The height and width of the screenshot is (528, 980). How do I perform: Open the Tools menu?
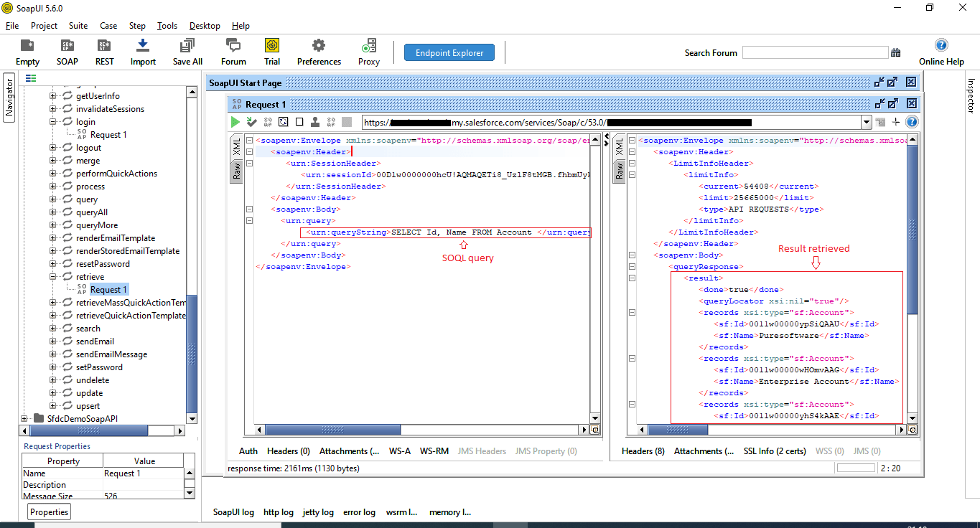(167, 26)
